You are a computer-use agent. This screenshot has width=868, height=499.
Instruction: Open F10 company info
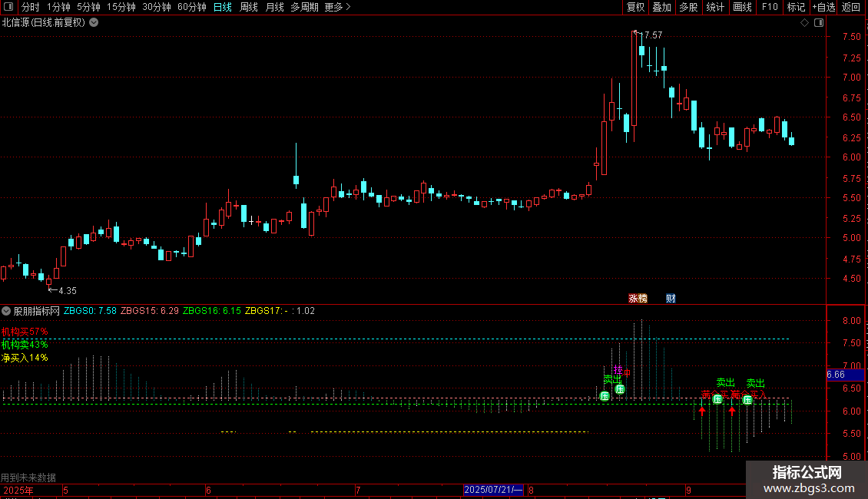tap(770, 7)
